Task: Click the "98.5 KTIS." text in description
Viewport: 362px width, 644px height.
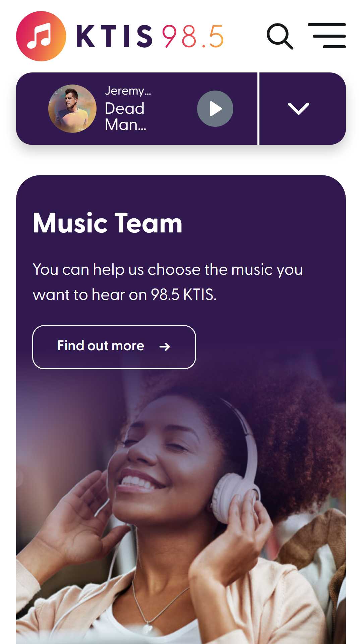Action: point(184,295)
